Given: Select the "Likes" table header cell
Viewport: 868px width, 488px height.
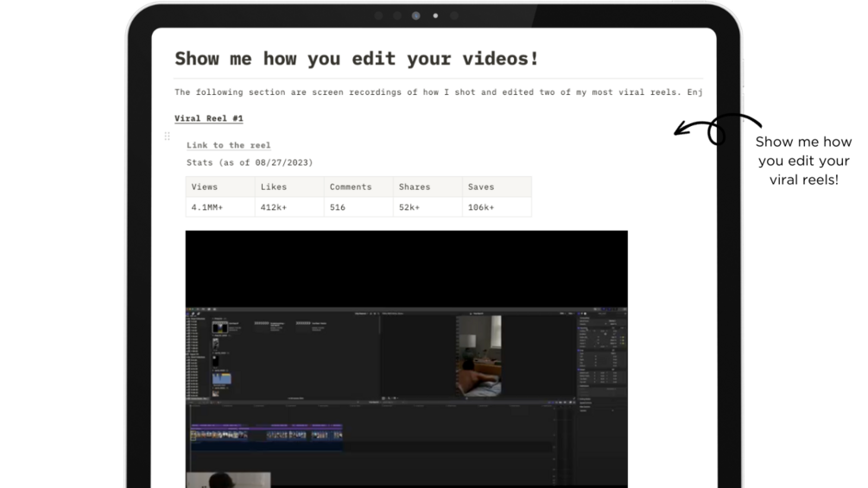Looking at the screenshot, I should [289, 187].
